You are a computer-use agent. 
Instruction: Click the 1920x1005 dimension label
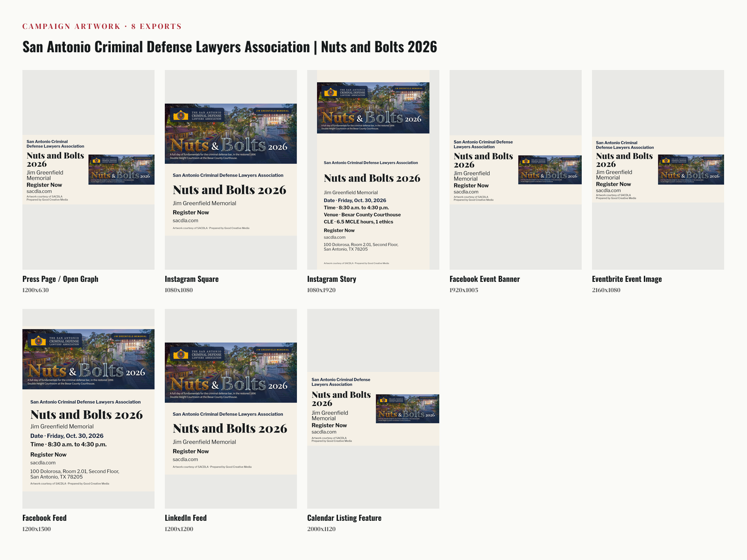click(x=464, y=290)
